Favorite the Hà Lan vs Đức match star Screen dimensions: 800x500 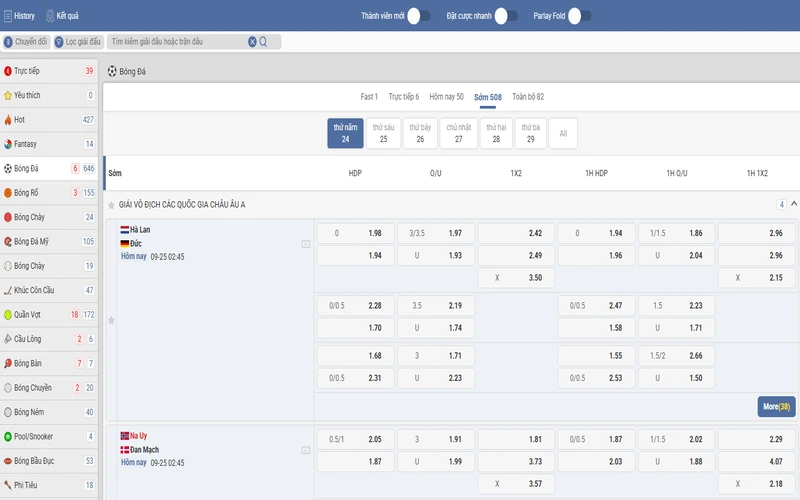coord(111,320)
